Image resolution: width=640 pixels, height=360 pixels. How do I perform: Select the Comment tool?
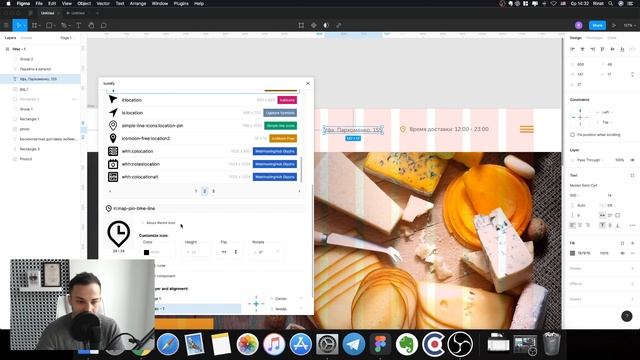pyautogui.click(x=104, y=25)
